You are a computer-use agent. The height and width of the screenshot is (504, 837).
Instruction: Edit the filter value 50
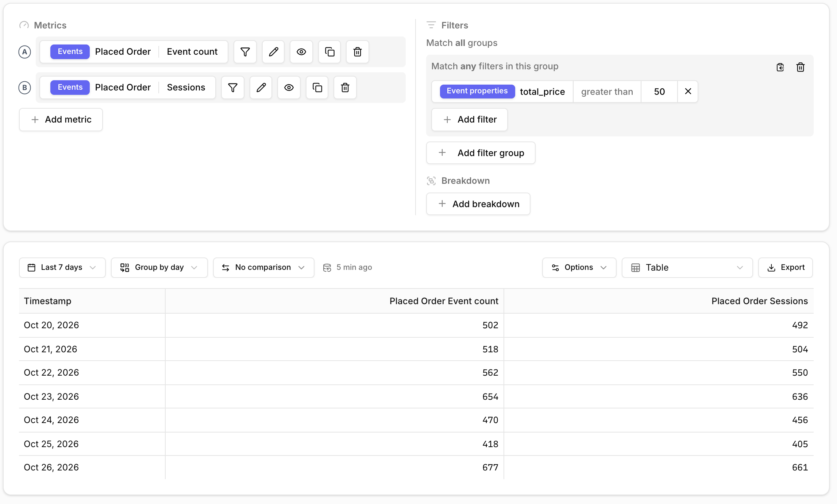(x=659, y=92)
